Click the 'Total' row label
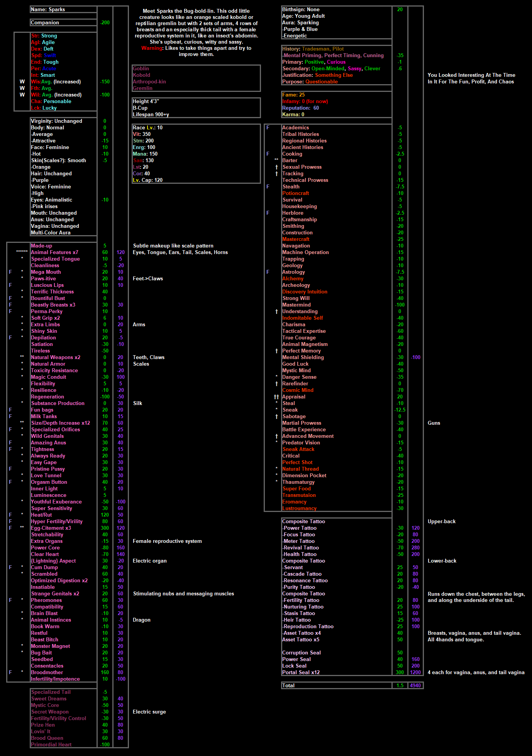The image size is (532, 756). [x=288, y=685]
